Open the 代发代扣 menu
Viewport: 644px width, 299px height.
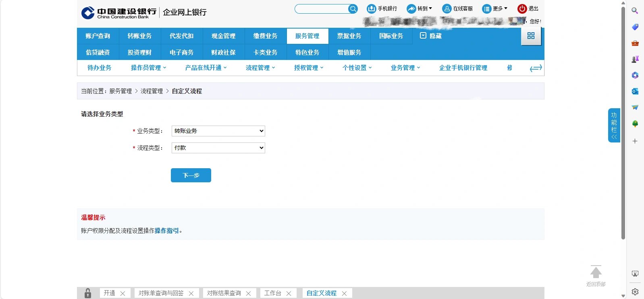(x=182, y=36)
